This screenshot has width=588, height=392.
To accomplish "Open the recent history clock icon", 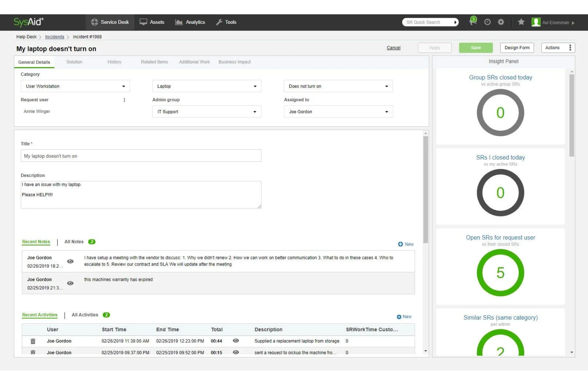I will [x=487, y=22].
